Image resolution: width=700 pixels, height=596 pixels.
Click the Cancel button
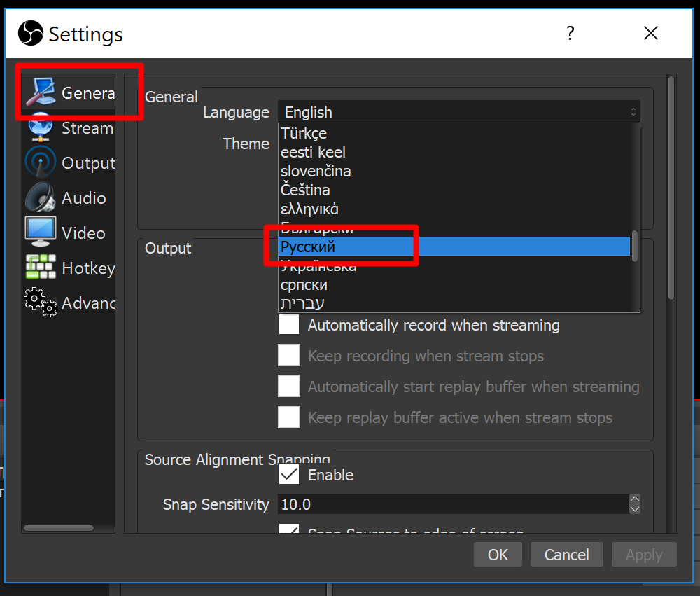pyautogui.click(x=566, y=555)
